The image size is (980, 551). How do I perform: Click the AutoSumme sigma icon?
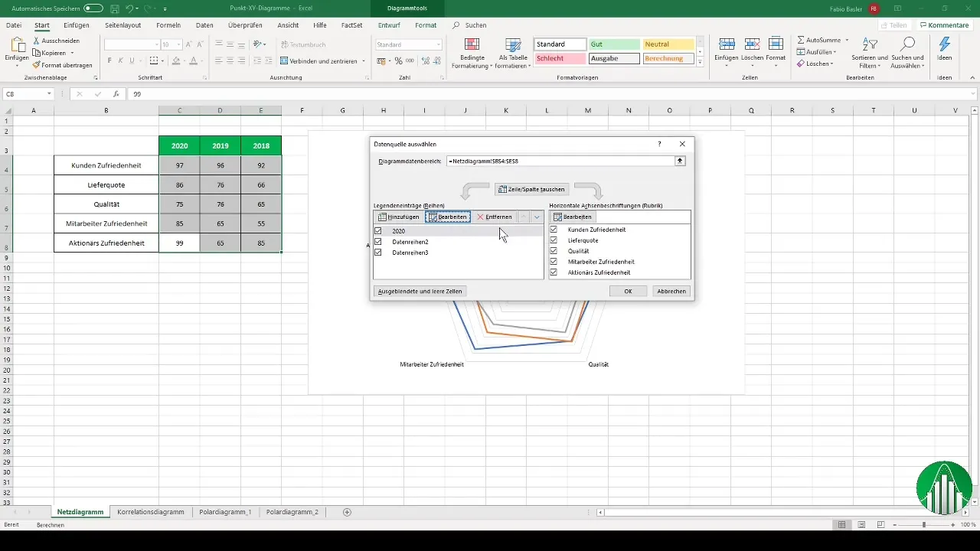click(x=800, y=40)
